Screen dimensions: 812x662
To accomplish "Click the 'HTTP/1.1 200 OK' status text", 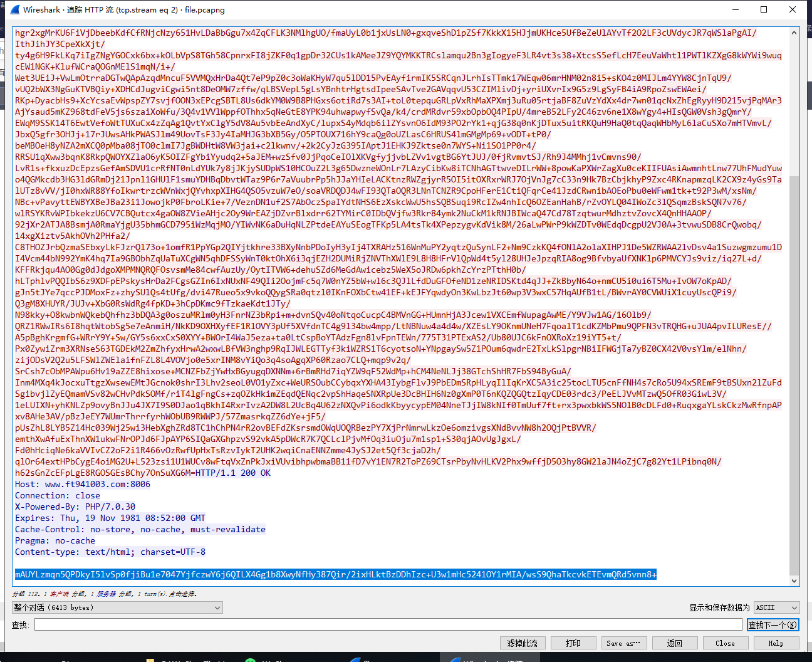I will tap(233, 473).
